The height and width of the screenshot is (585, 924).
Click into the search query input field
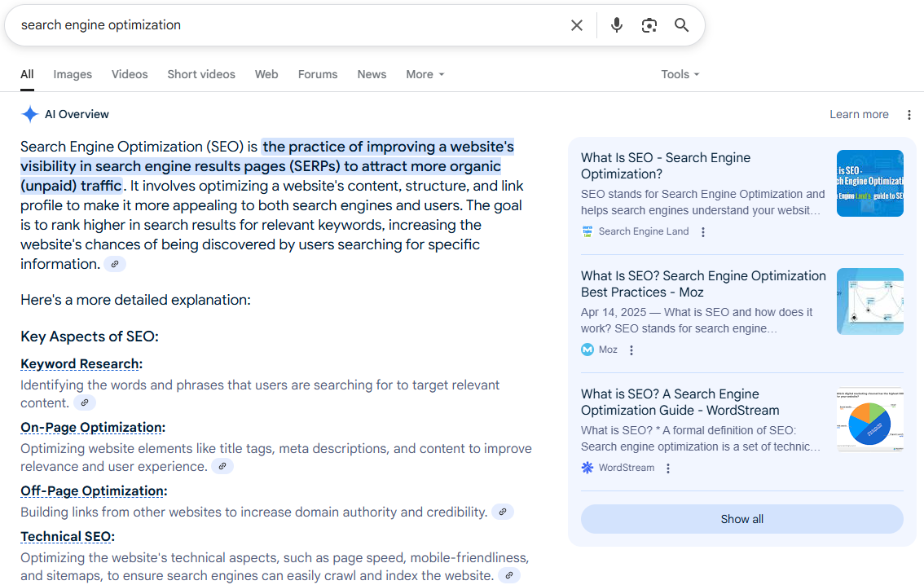pyautogui.click(x=285, y=25)
